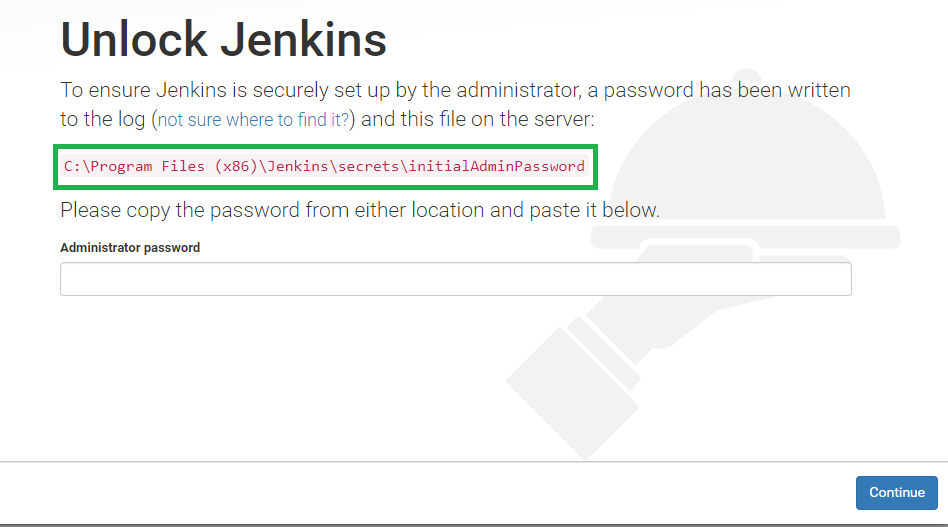Image resolution: width=948 pixels, height=527 pixels.
Task: Select the initialAdminPassword file path text
Action: pos(325,166)
